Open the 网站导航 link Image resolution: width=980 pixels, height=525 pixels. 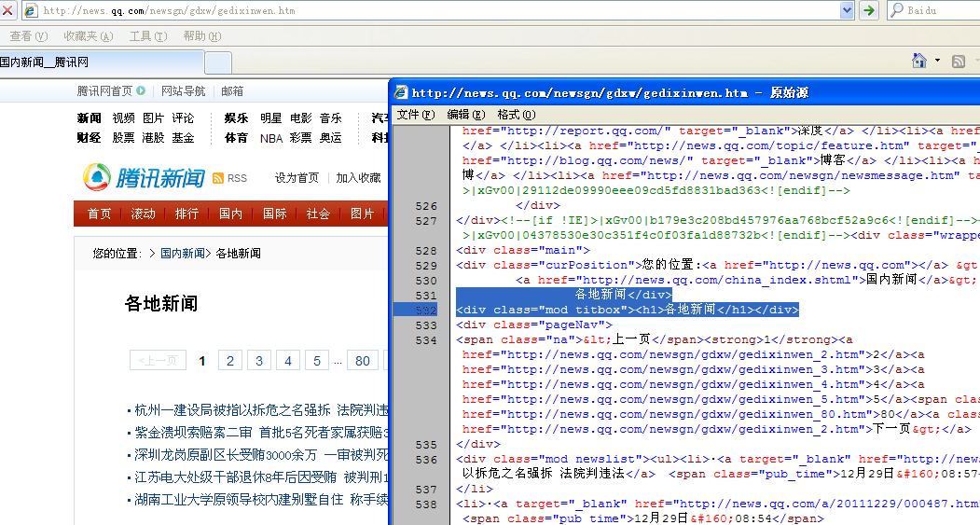click(x=183, y=91)
